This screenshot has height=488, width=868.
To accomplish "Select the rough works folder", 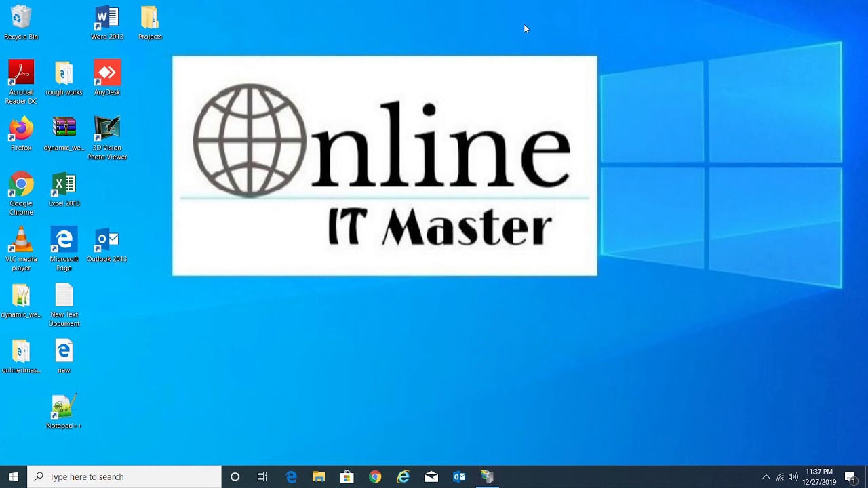I will [x=64, y=79].
